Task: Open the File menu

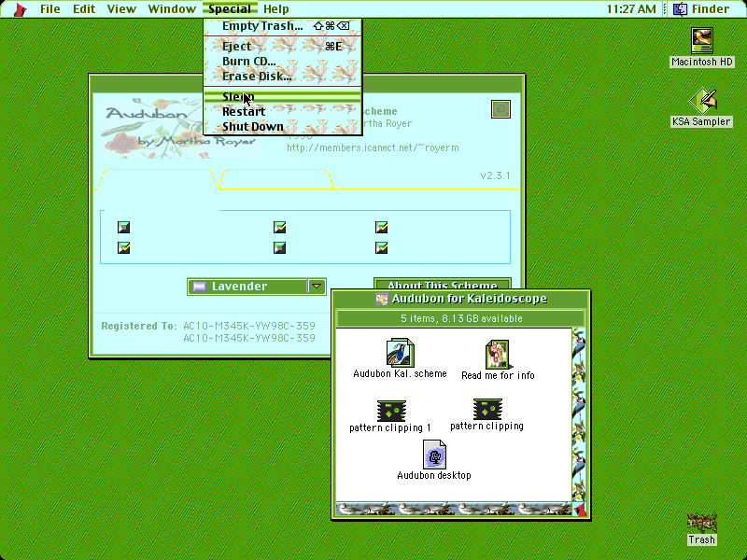Action: (x=50, y=9)
